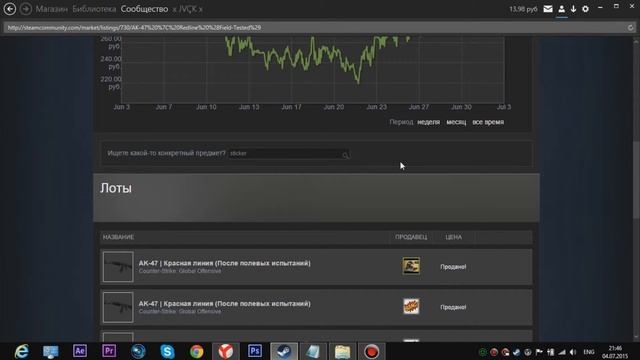Viewport: 640px width, 360px height.
Task: Sort listings by НАЗВАНИЕ column
Action: coord(118,237)
